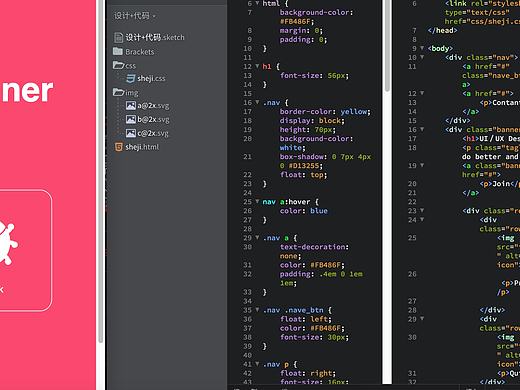The image size is (520, 390).
Task: Fold the nav div at HTML line 10
Action: 422,57
